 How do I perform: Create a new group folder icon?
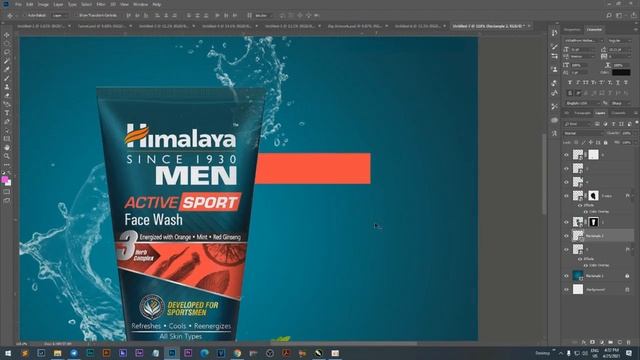click(x=611, y=342)
